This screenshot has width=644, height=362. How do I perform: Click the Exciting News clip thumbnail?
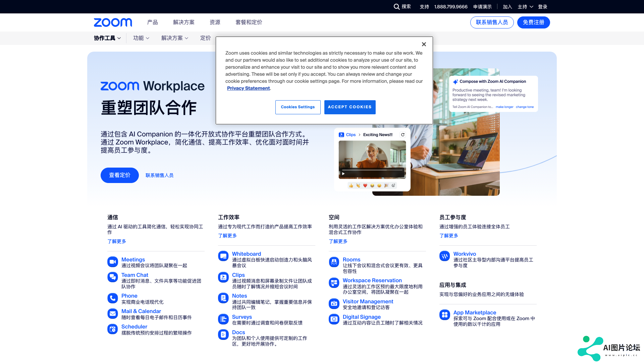(x=372, y=160)
